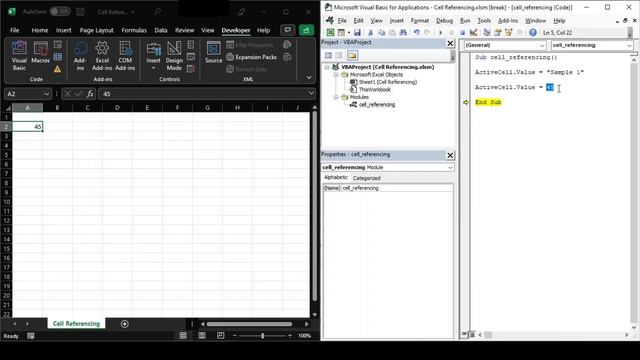Image resolution: width=640 pixels, height=360 pixels.
Task: Collapse the ribbon using the chevron
Action: click(x=309, y=78)
